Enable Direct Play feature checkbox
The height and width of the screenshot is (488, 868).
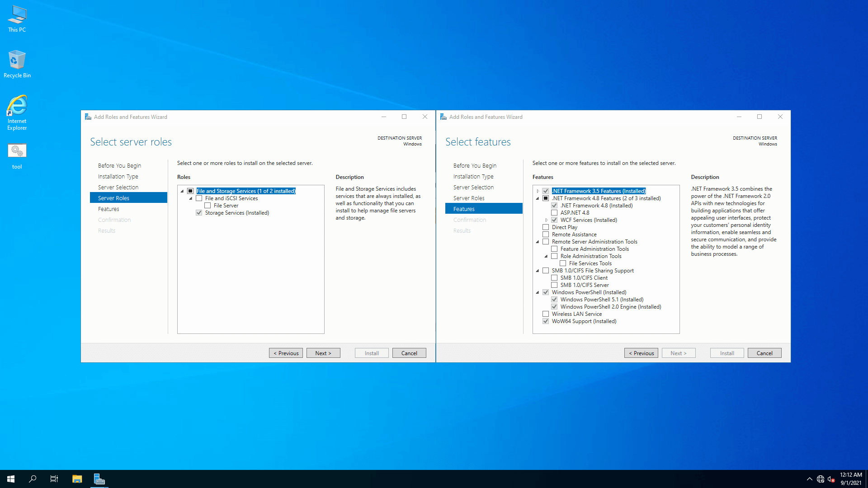[546, 227]
